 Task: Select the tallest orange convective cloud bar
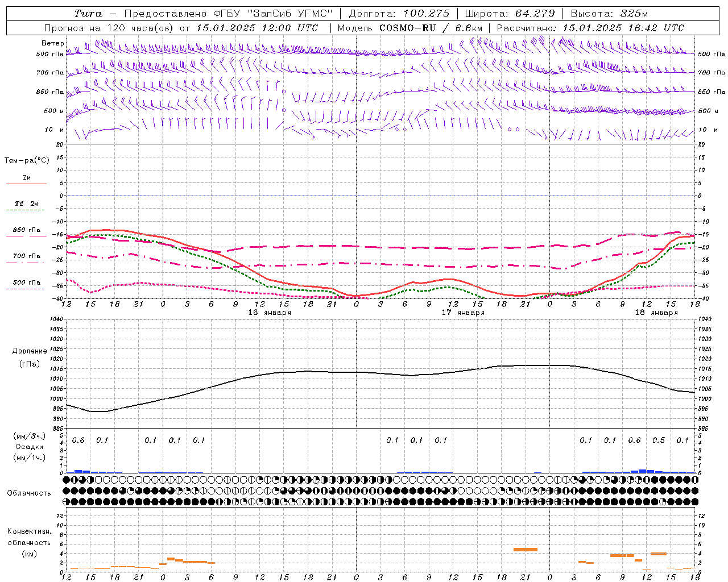[x=526, y=549]
